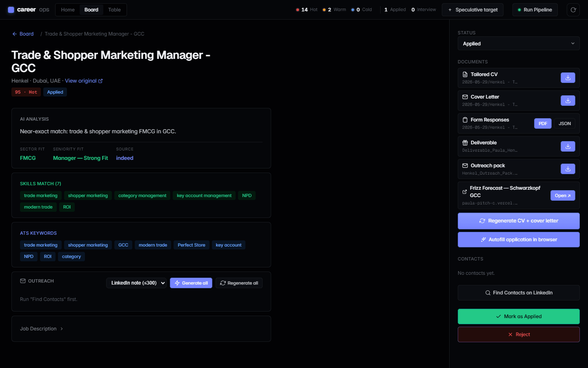
Task: Open Form Responses as PDF
Action: click(x=543, y=123)
